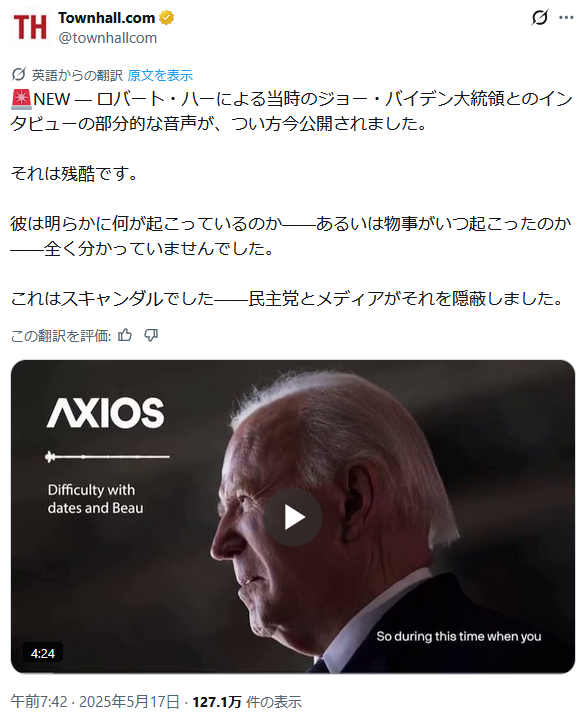584x714 pixels.
Task: Rate the translation with thumbs down
Action: 151,336
